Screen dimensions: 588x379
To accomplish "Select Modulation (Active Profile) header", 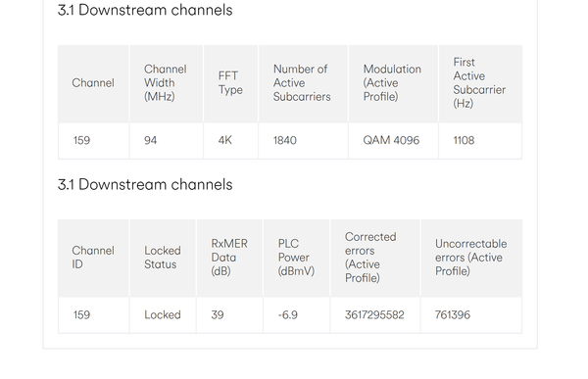I will (x=392, y=83).
